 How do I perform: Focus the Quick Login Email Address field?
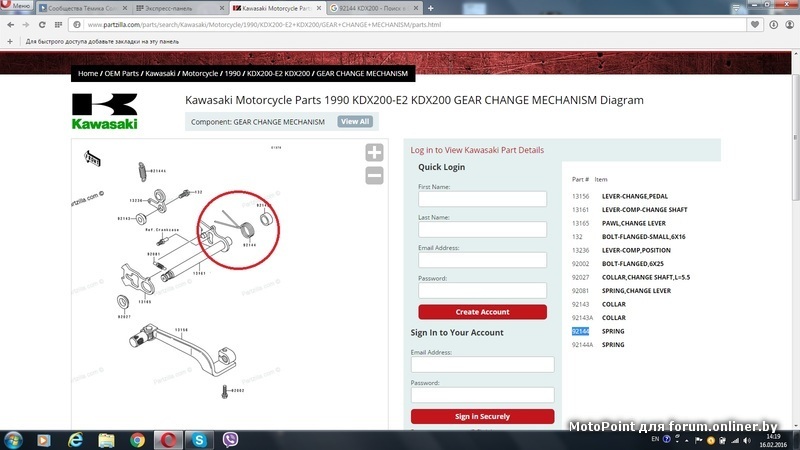click(x=482, y=260)
